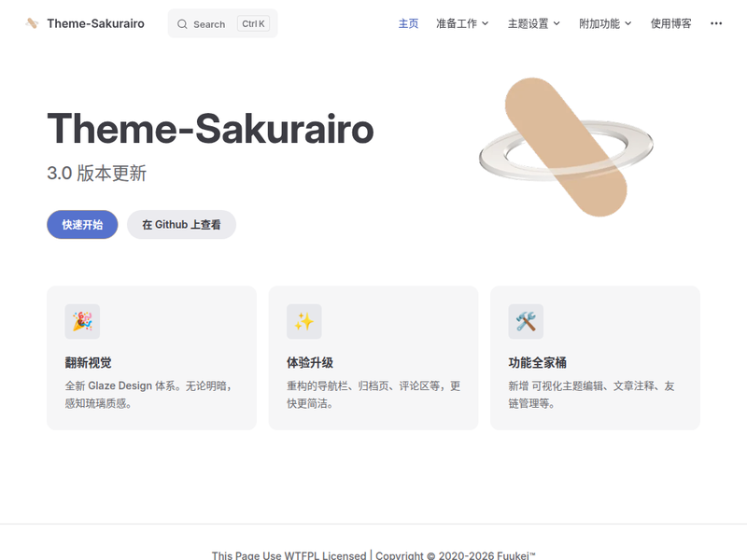Click the description starting 全新 Glaze Design 体系

click(x=148, y=395)
